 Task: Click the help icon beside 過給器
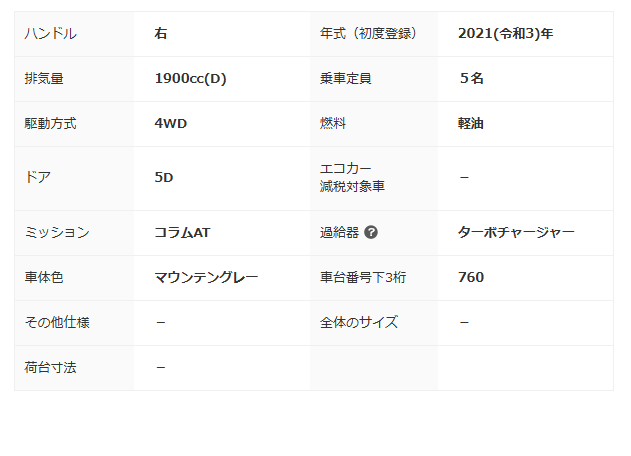pos(371,233)
